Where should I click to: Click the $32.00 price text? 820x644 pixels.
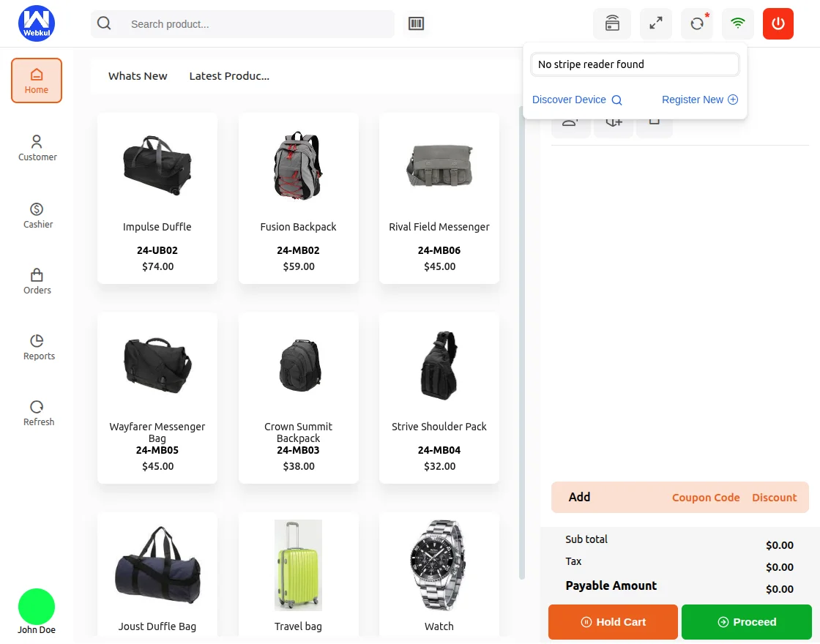[x=439, y=466]
